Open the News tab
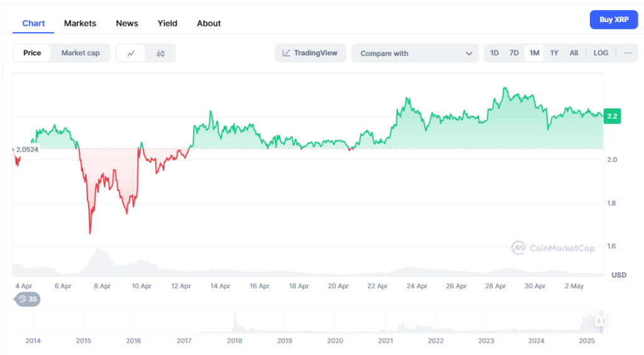The image size is (644, 355). click(x=127, y=23)
